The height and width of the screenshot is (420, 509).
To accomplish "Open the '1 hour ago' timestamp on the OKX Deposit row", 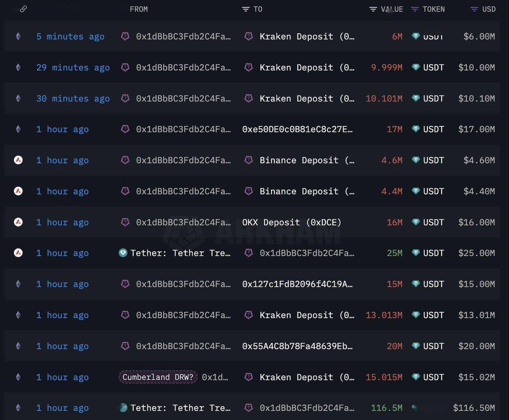I will (x=62, y=222).
